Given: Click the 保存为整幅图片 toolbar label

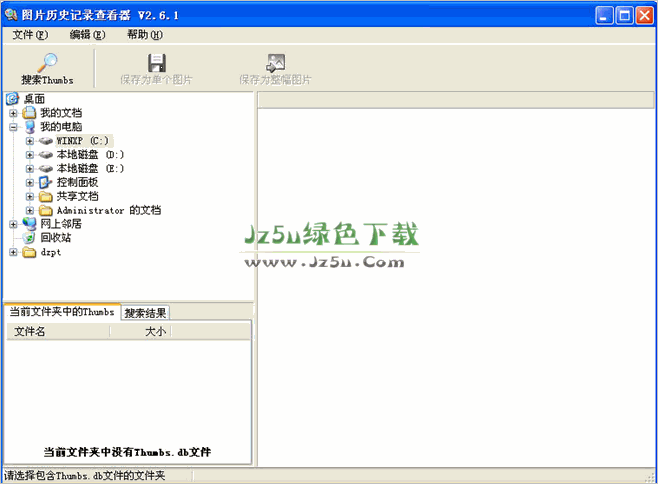Looking at the screenshot, I should click(x=275, y=80).
